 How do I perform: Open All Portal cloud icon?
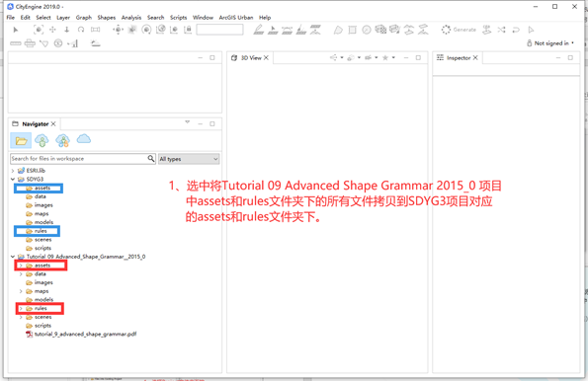point(84,139)
